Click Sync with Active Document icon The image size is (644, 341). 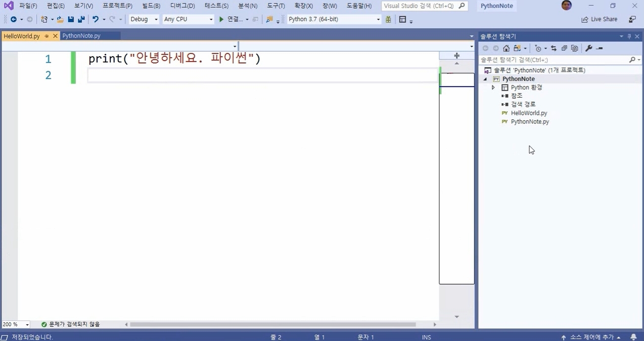coord(554,48)
